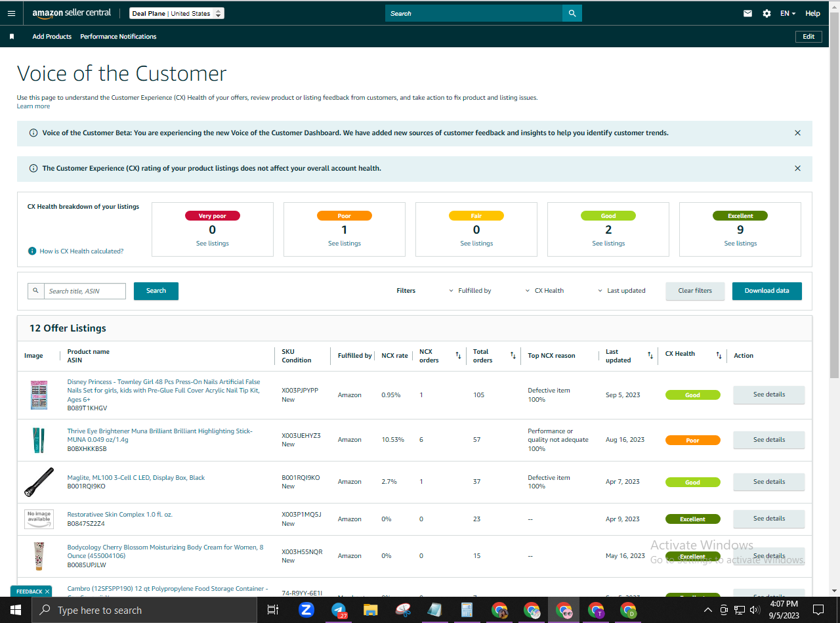840x623 pixels.
Task: See listings under Fair
Action: coord(476,244)
